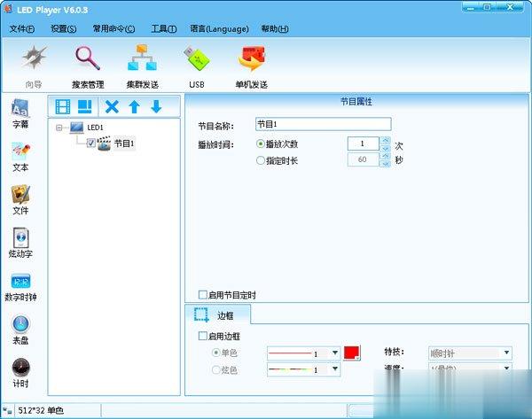Enable program timing (启用节目定时) checkbox
This screenshot has height=419, width=532.
click(202, 295)
